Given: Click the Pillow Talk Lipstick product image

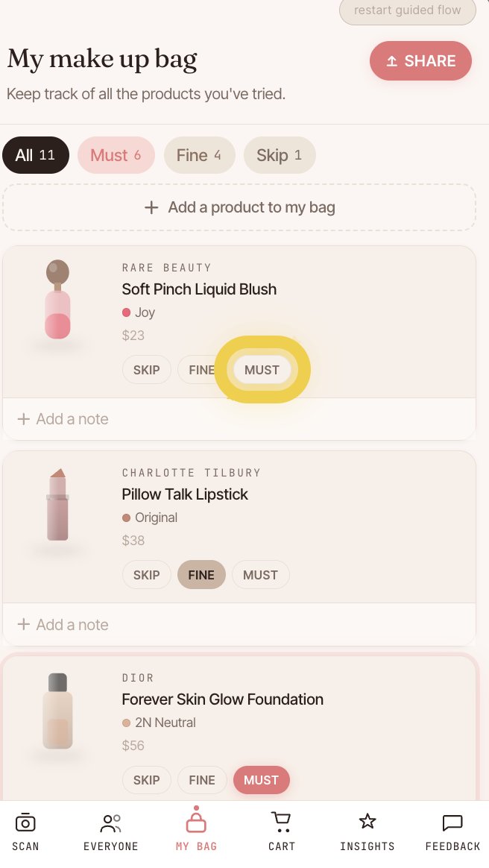Looking at the screenshot, I should (x=57, y=505).
